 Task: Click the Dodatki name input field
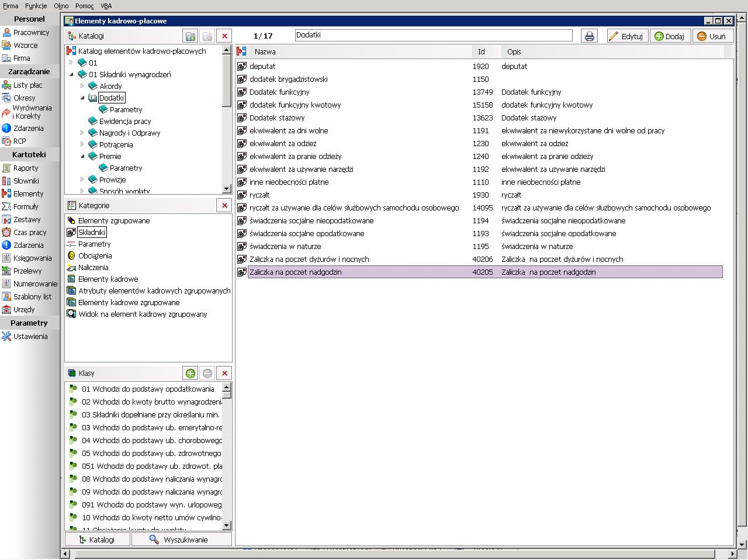[434, 35]
